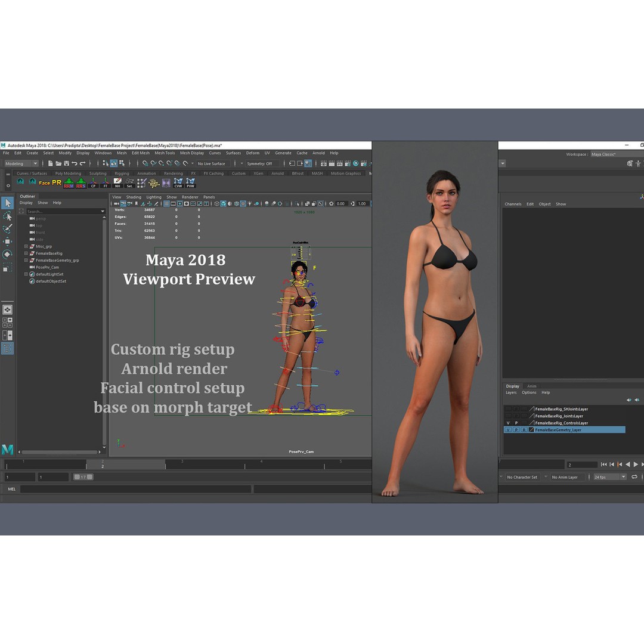The image size is (644, 644).
Task: Choose the Paint Selection tool
Action: [x=8, y=229]
